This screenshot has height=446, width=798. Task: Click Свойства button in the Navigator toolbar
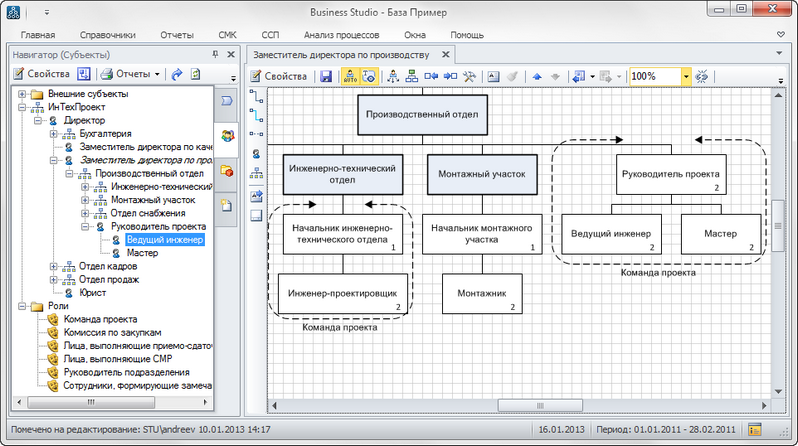point(41,74)
